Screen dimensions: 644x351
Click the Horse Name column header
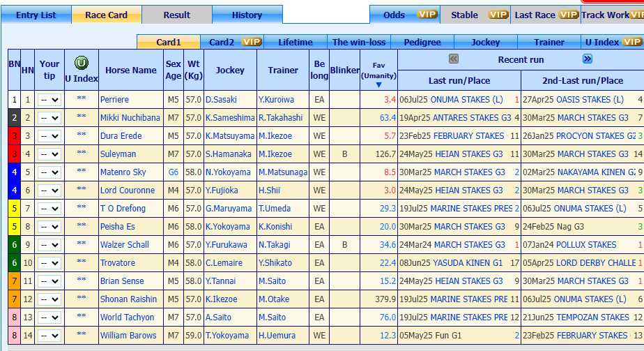[x=130, y=70]
